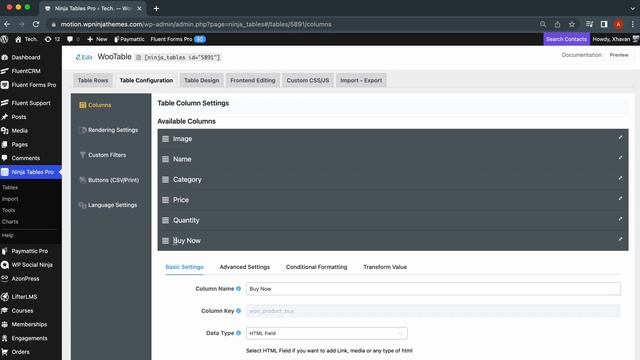Click the Preview button

619,55
